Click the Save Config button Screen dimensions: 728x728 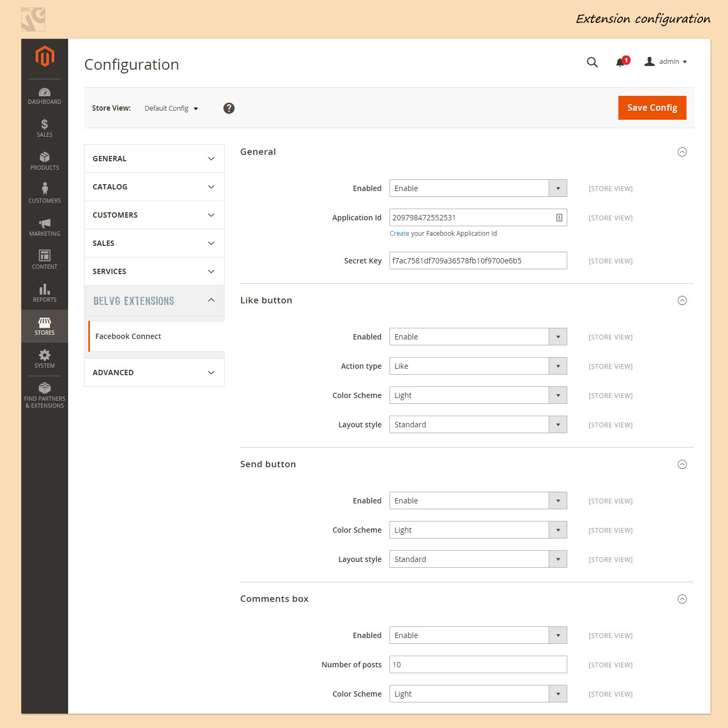[x=652, y=108]
